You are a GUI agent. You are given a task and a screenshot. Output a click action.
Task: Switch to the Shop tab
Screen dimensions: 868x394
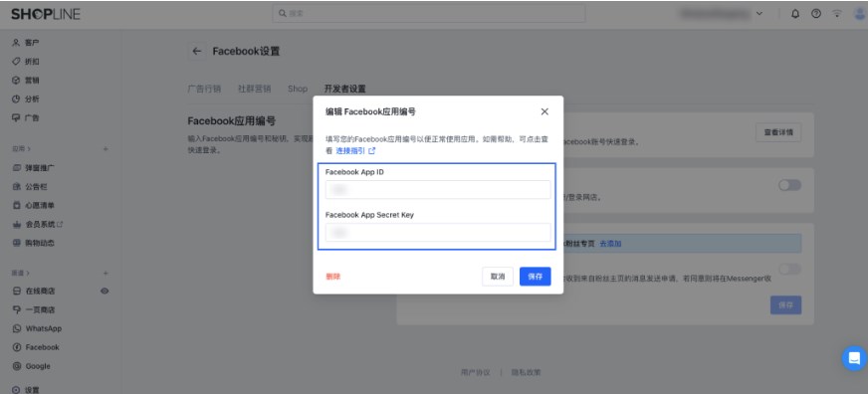tap(298, 89)
